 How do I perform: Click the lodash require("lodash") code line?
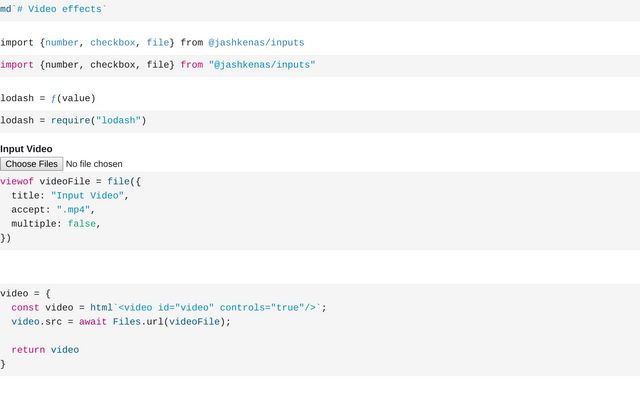click(x=73, y=120)
